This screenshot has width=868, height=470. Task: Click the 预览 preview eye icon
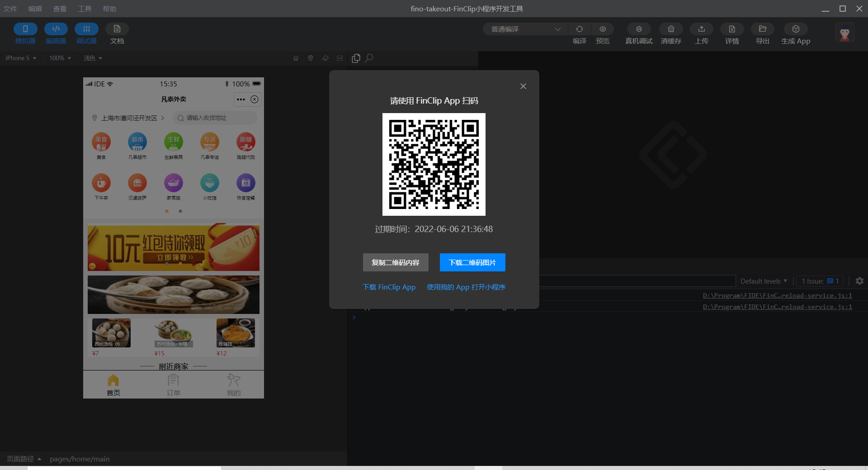coord(603,29)
